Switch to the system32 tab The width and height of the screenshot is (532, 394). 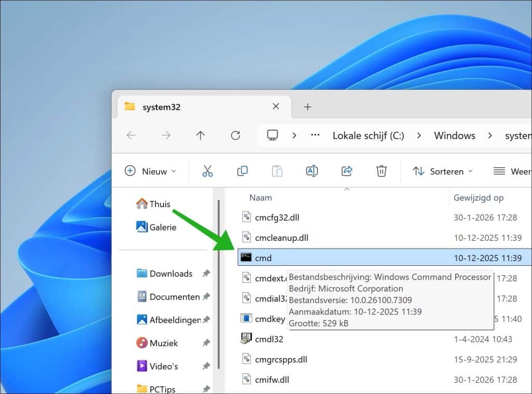point(162,107)
